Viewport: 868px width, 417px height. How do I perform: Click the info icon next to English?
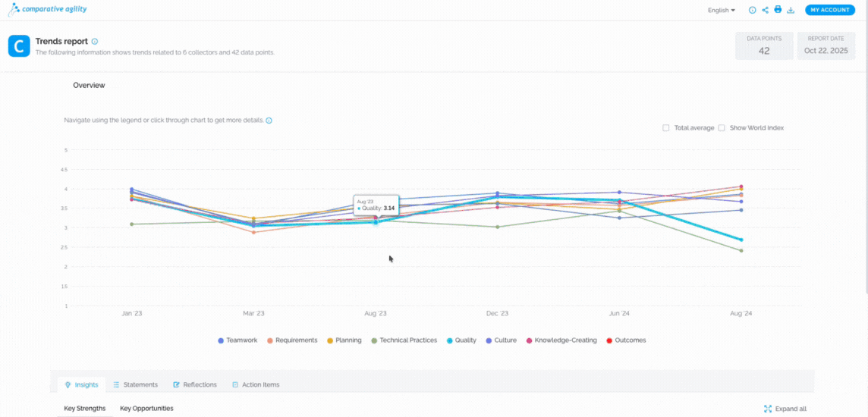[753, 10]
